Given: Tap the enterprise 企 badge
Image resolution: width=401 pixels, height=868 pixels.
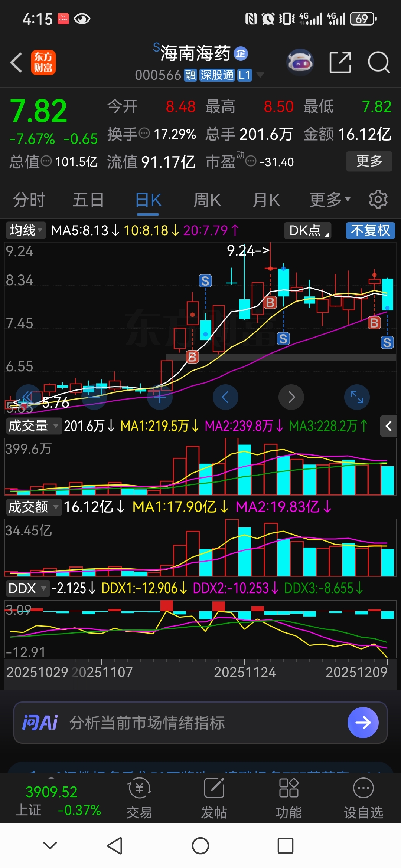Looking at the screenshot, I should 241,54.
